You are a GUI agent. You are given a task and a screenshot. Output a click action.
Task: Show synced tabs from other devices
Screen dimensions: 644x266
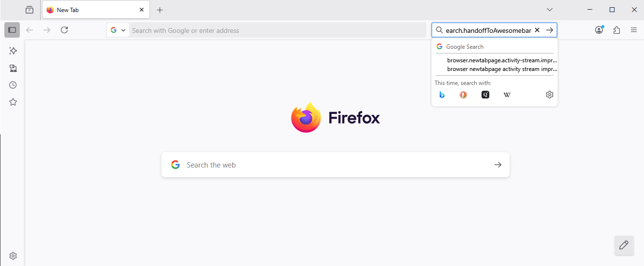(13, 68)
